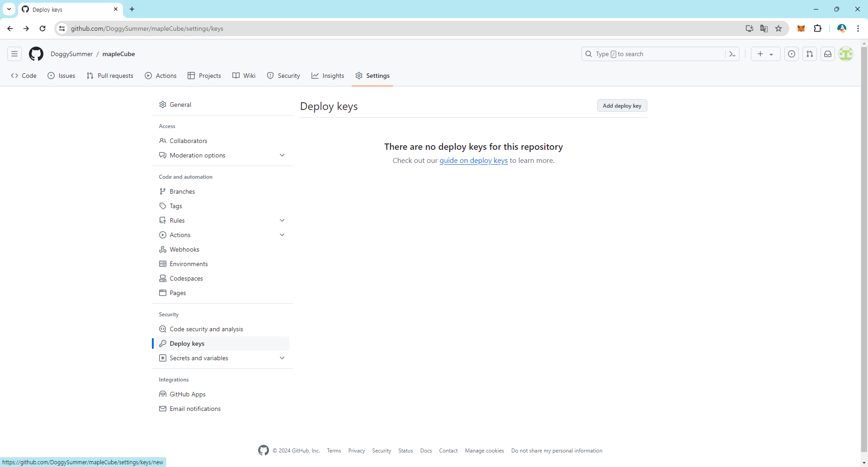Click the footer GitHub logo

(264, 450)
